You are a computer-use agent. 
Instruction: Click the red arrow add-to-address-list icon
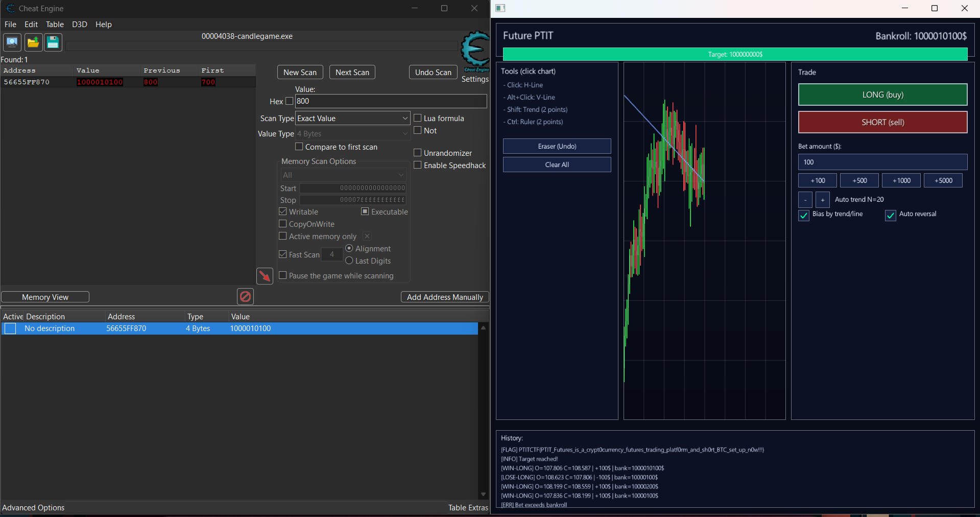pyautogui.click(x=265, y=276)
